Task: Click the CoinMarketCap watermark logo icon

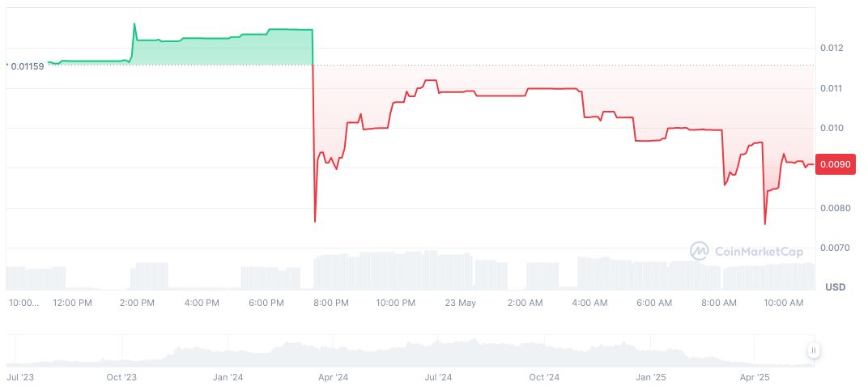Action: pyautogui.click(x=699, y=252)
